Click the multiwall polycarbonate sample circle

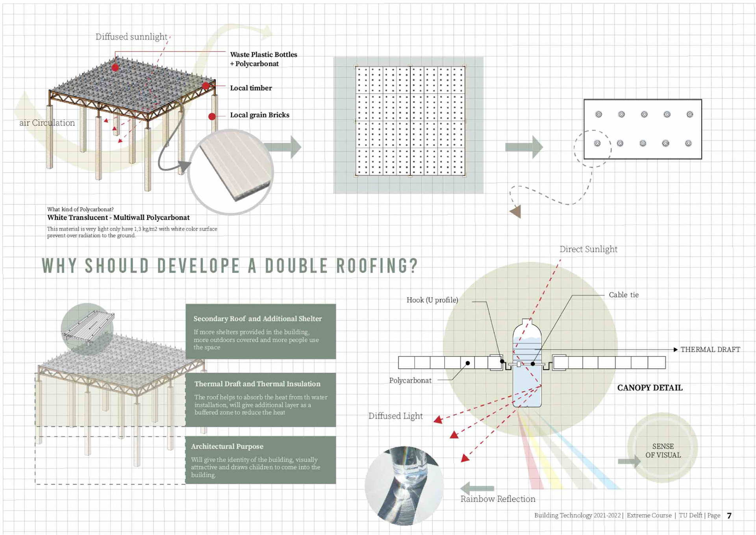(x=231, y=172)
